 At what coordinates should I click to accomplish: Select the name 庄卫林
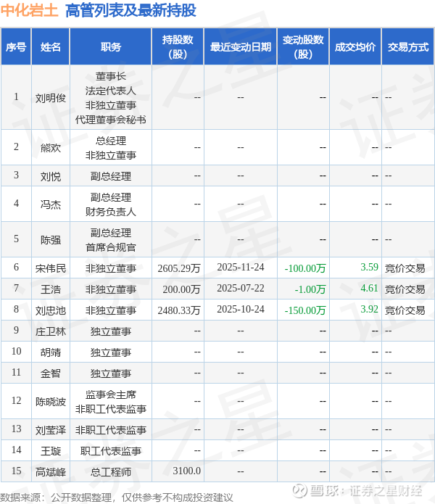click(51, 331)
